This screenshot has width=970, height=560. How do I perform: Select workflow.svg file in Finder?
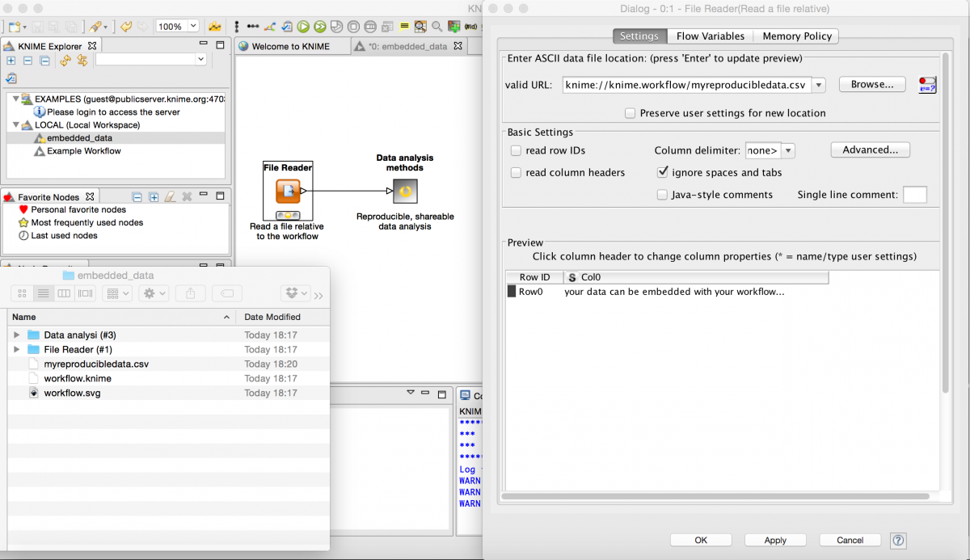coord(72,393)
